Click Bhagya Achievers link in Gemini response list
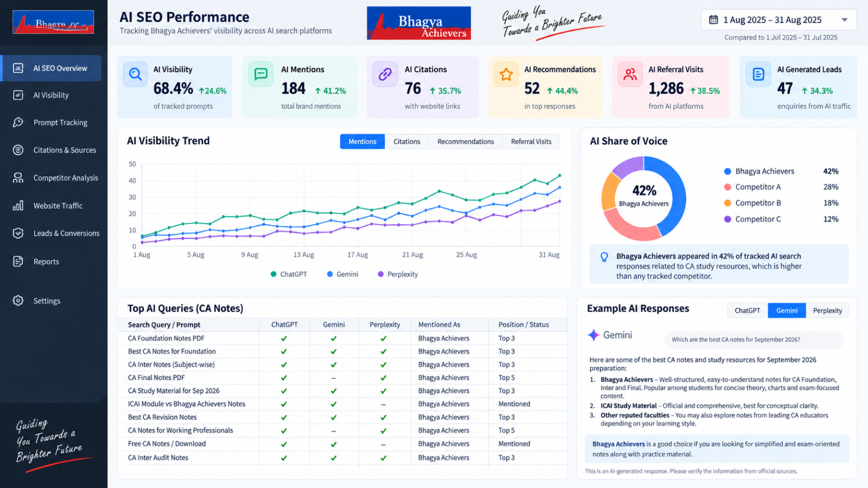 coord(627,380)
